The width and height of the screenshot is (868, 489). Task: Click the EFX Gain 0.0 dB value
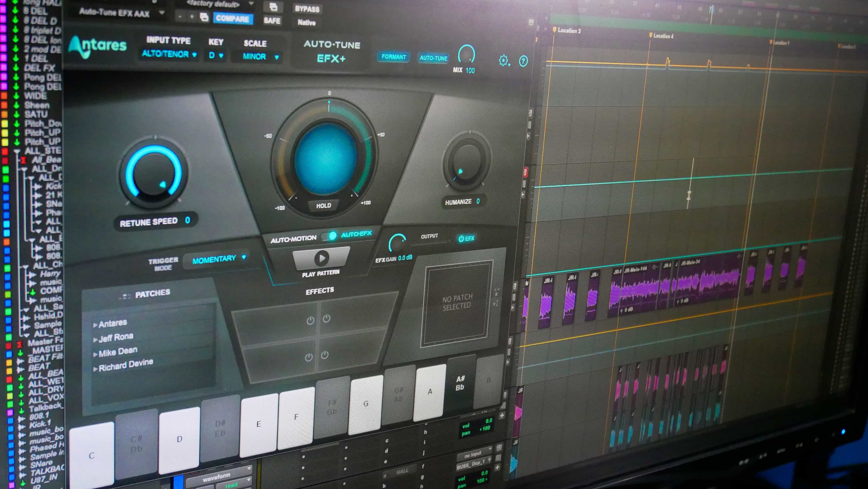pyautogui.click(x=405, y=258)
